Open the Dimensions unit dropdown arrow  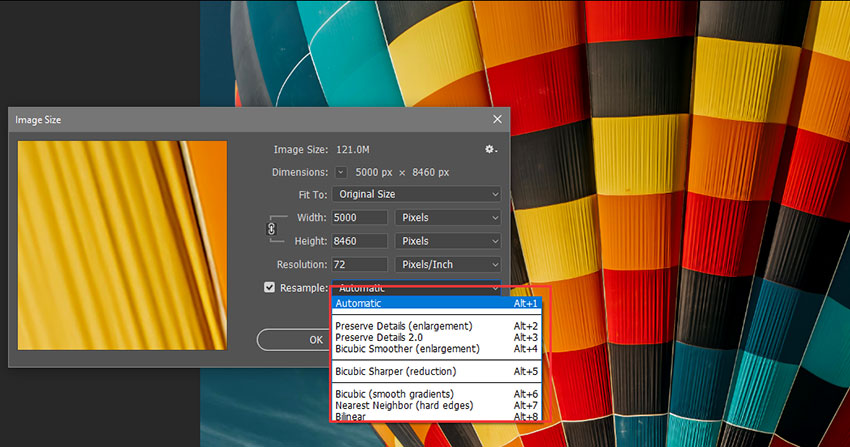(x=340, y=172)
